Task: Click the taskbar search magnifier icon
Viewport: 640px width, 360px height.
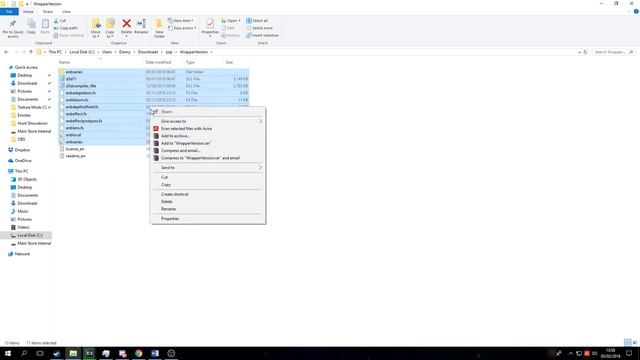Action: [24, 353]
